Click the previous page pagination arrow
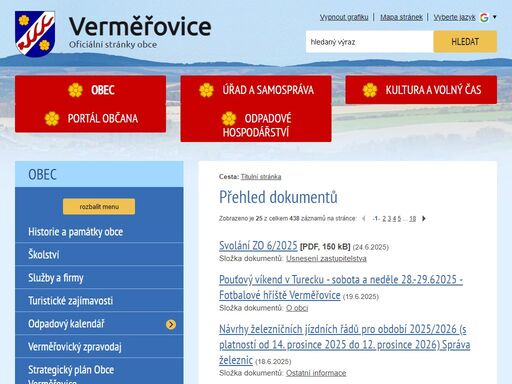Viewport: 512px width, 384px height. (364, 219)
